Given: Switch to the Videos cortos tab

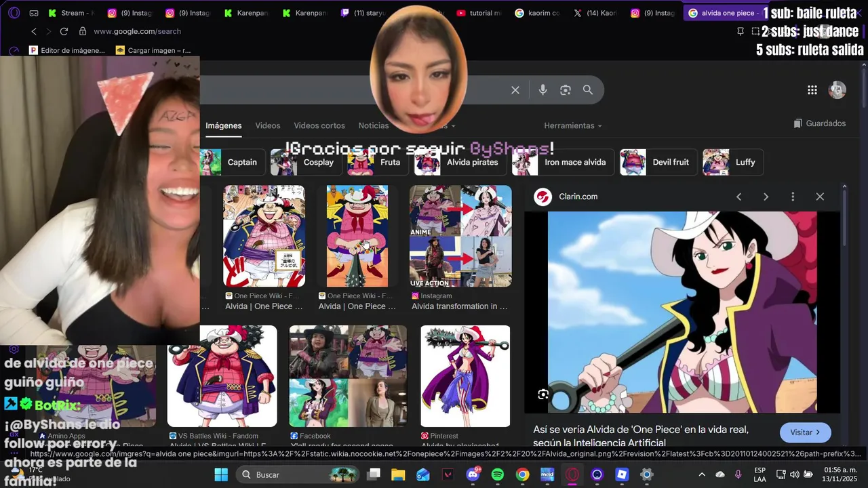Looking at the screenshot, I should pyautogui.click(x=319, y=125).
